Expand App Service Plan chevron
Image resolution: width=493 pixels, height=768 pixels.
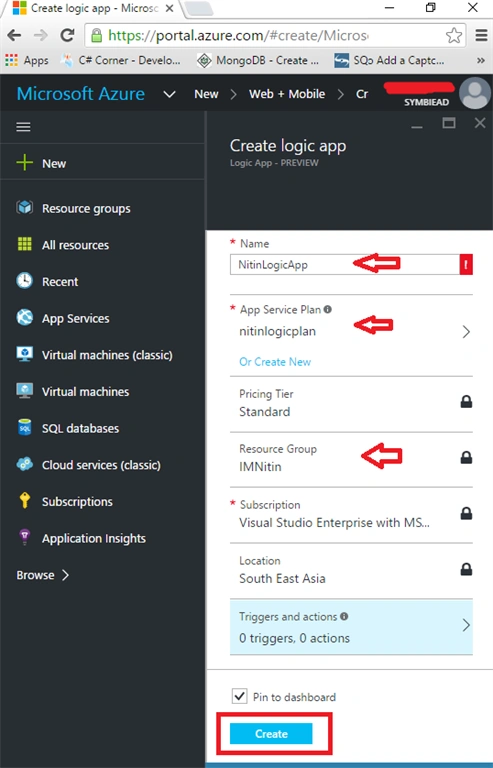click(466, 332)
